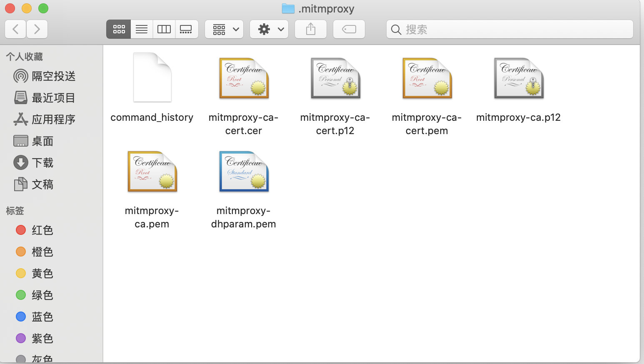
Task: Filter by the 红色 red tag
Action: tap(52, 230)
